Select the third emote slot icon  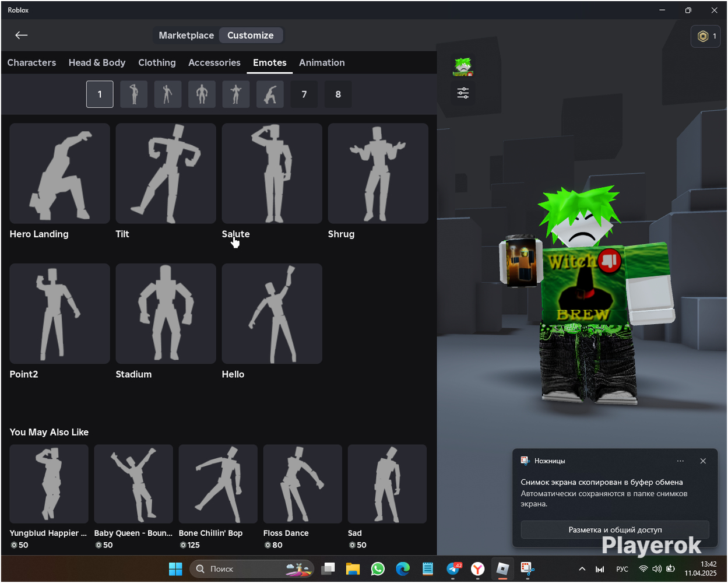pos(167,94)
